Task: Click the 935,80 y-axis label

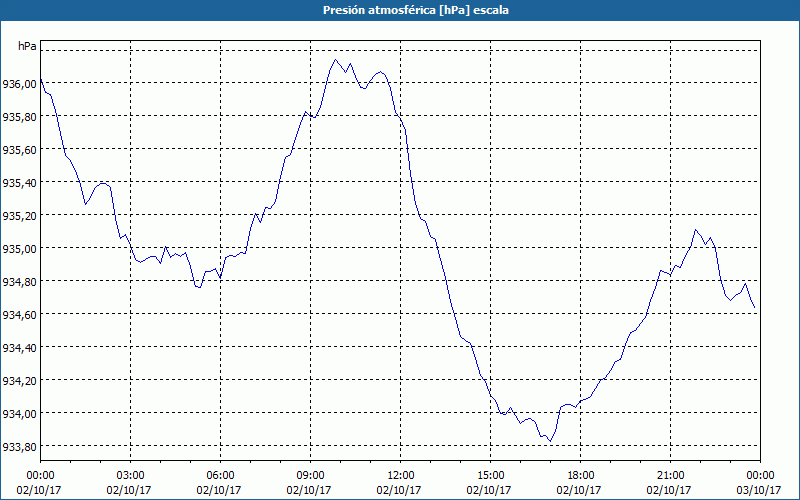Action: click(20, 117)
